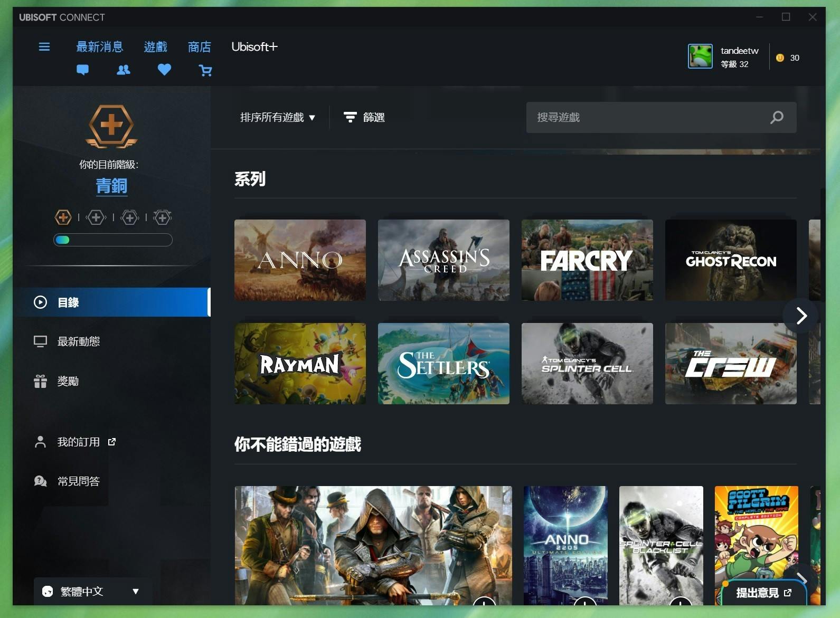The image size is (840, 618).
Task: Click the language globe icon beside 繁體中文
Action: click(x=48, y=592)
